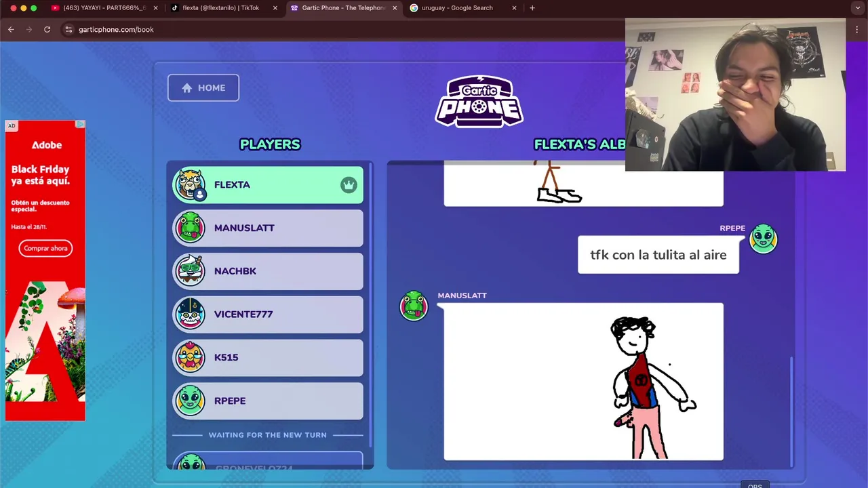Image resolution: width=868 pixels, height=488 pixels.
Task: Close the YouTube YAYAYI tab
Action: click(156, 8)
